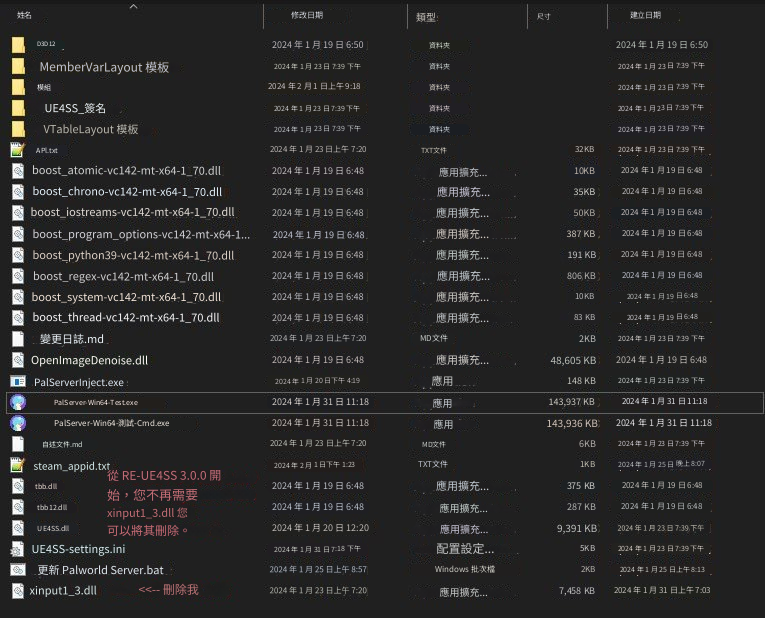Select the boost_system DLL file icon
Viewport: 765px width, 618px height.
[18, 297]
